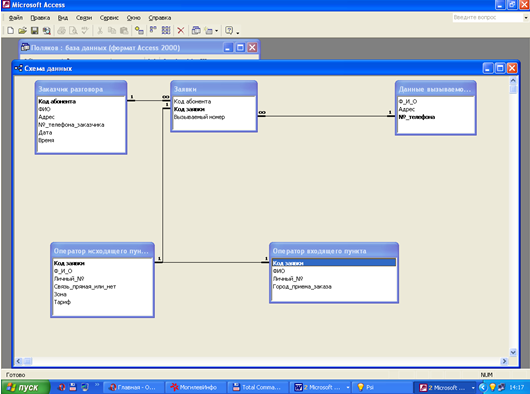The image size is (530, 394).
Task: Click the Введите вопрос help input box
Action: point(487,18)
